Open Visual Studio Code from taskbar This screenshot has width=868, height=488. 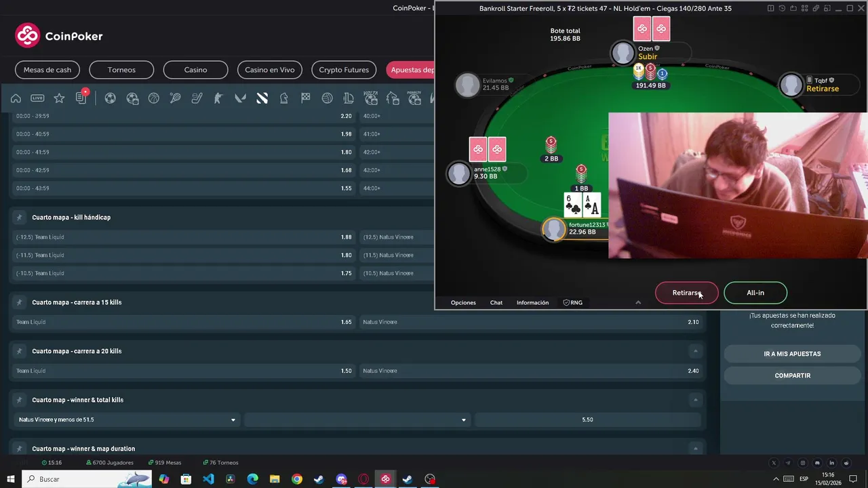point(208,479)
